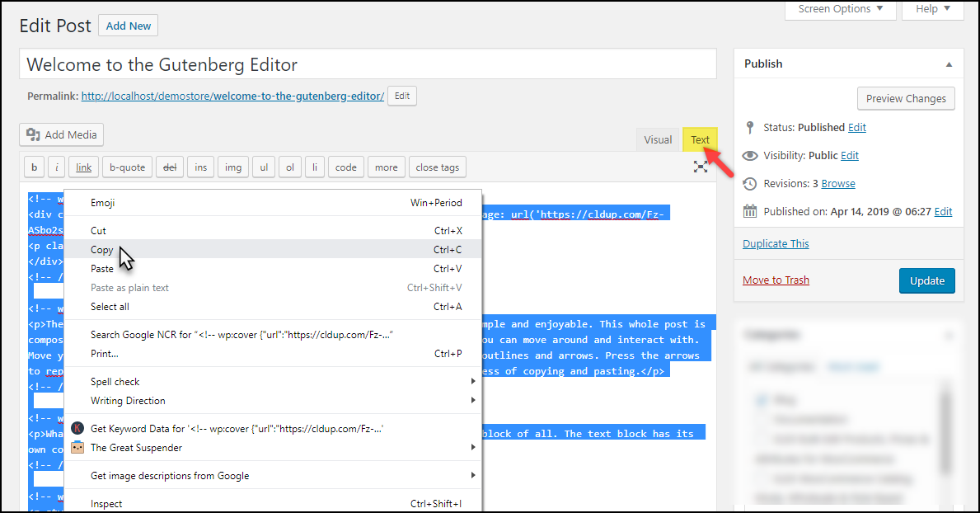The width and height of the screenshot is (980, 513).
Task: Switch to the Text editor tab
Action: tap(700, 139)
